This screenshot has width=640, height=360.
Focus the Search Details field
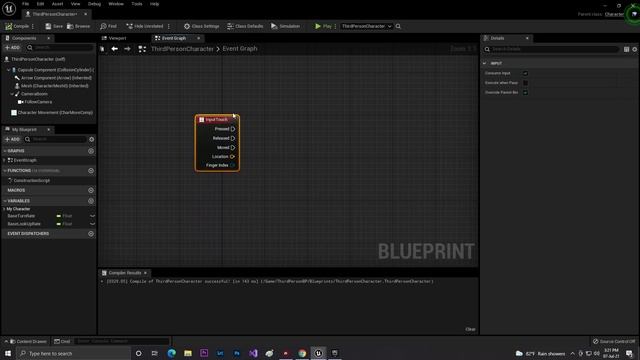click(x=551, y=49)
